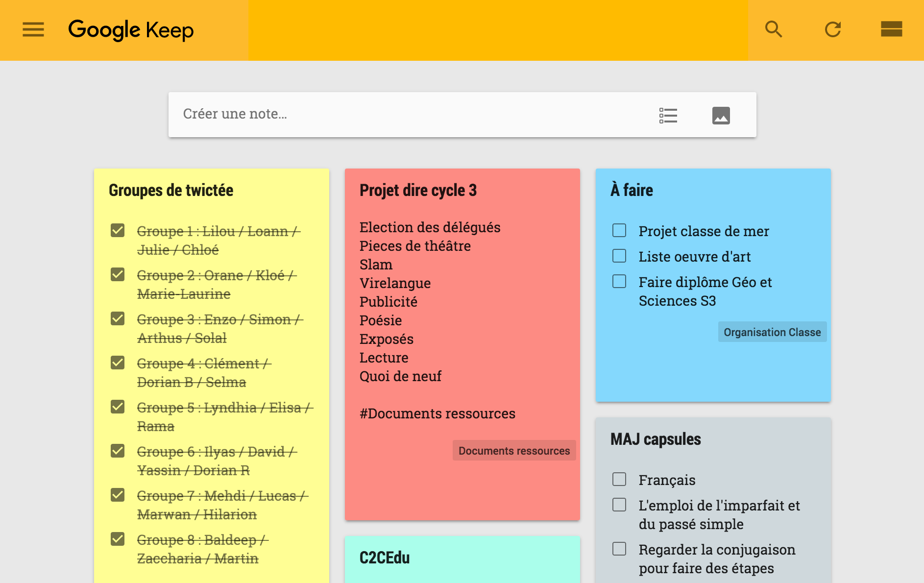Open the 'Organisation Classe' label
Viewport: 924px width, 583px height.
pos(772,332)
